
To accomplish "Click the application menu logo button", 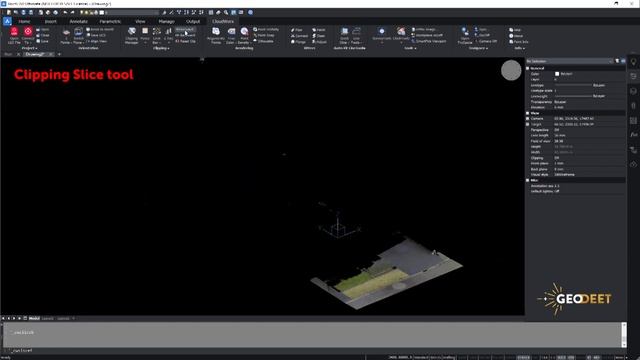I will tap(7, 21).
